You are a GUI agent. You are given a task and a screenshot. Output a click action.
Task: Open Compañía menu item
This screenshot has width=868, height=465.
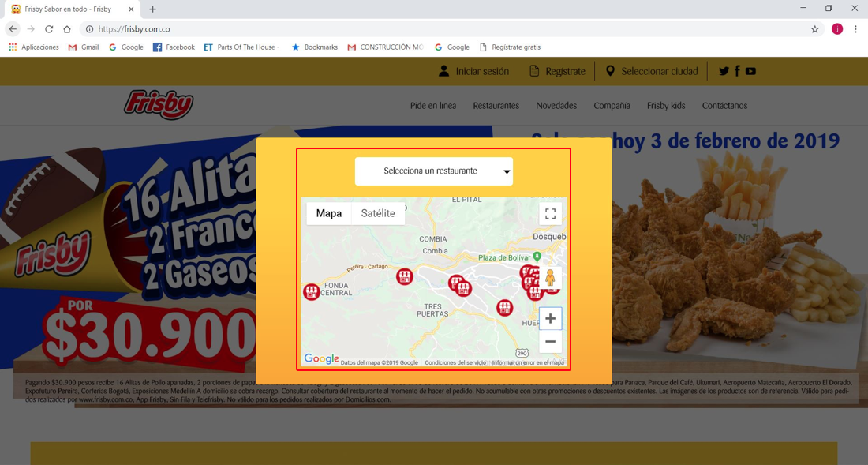tap(612, 105)
